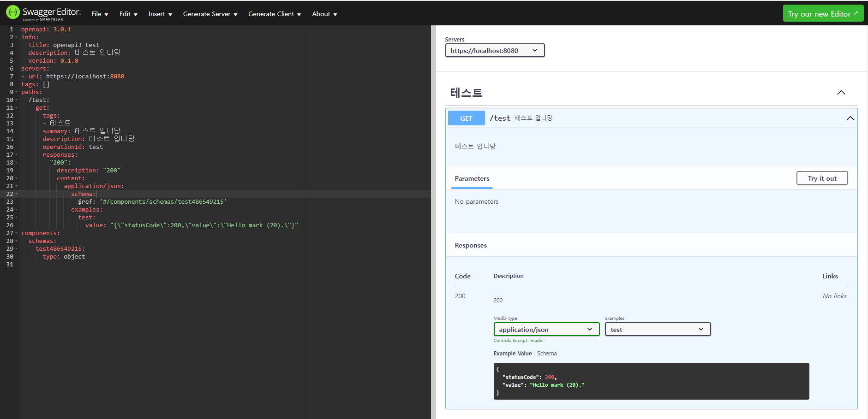Fold the info block at line 2
868x419 pixels.
[x=17, y=37]
